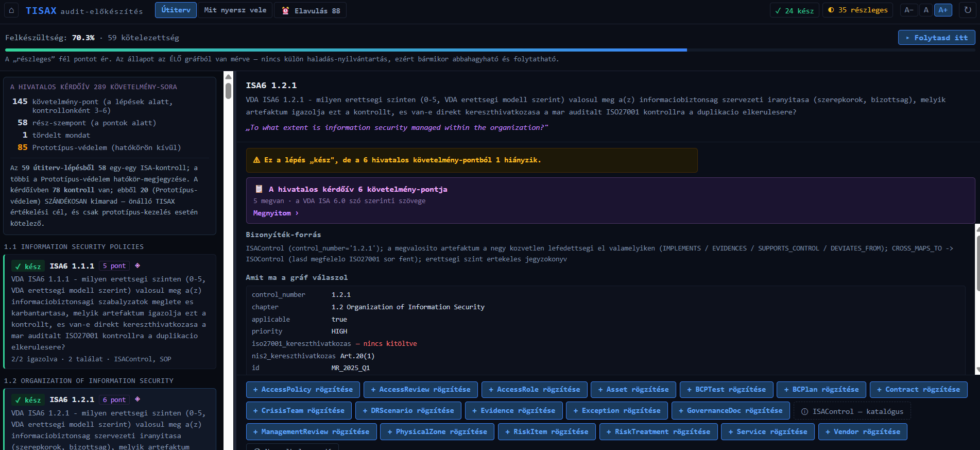Select the ISA6 1.2.1 step card in the sidebar
The width and height of the screenshot is (980, 450).
point(110,419)
